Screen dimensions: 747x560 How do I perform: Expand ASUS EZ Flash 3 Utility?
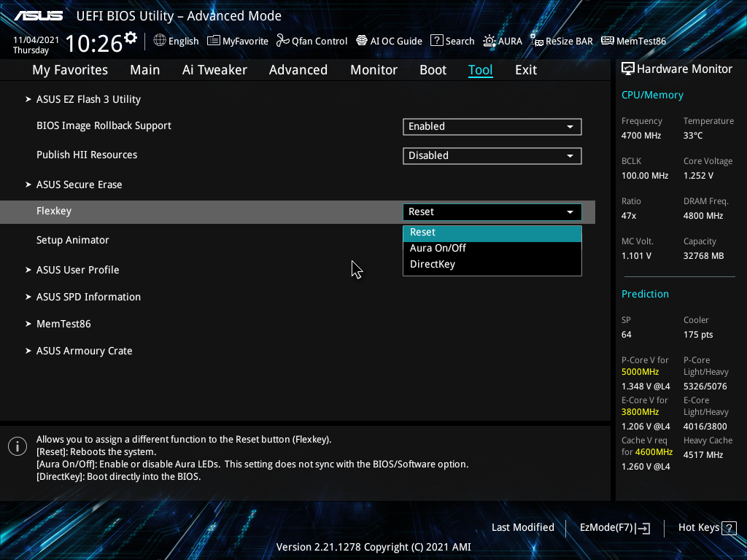coord(88,99)
